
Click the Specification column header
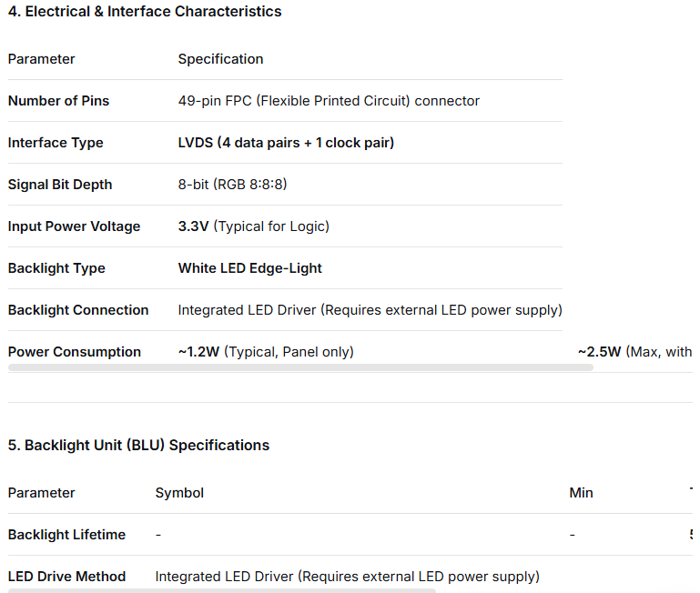(x=220, y=59)
